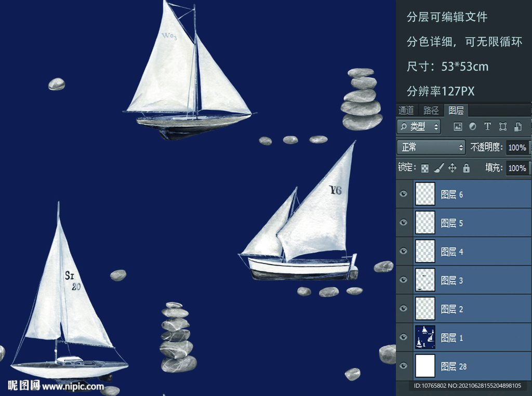Enable lock position (move icon)
Screen dimensions: 532x396
[451, 168]
